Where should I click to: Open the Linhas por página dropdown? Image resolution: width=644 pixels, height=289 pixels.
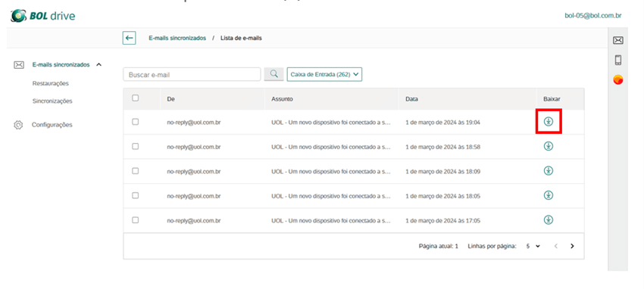(x=533, y=247)
